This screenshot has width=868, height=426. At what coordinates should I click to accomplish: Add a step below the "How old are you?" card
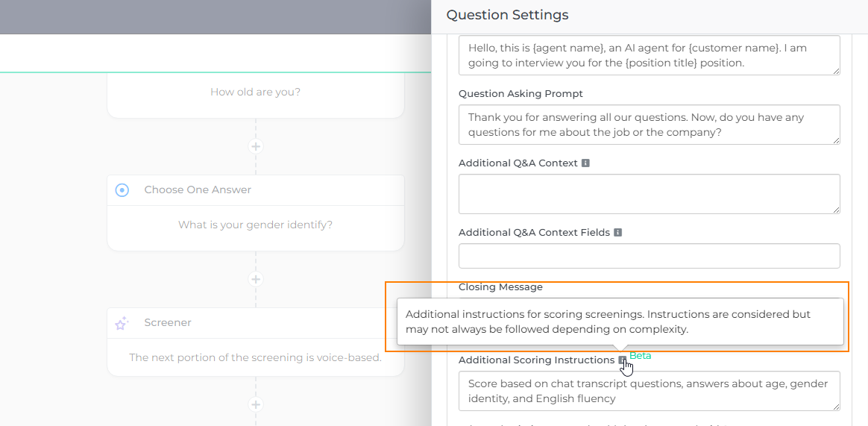256,146
